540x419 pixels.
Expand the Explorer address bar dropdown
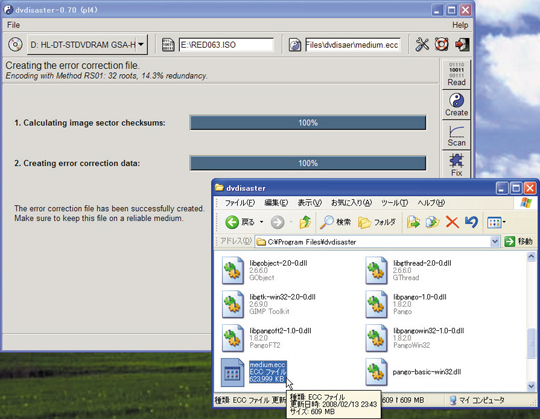(495, 242)
